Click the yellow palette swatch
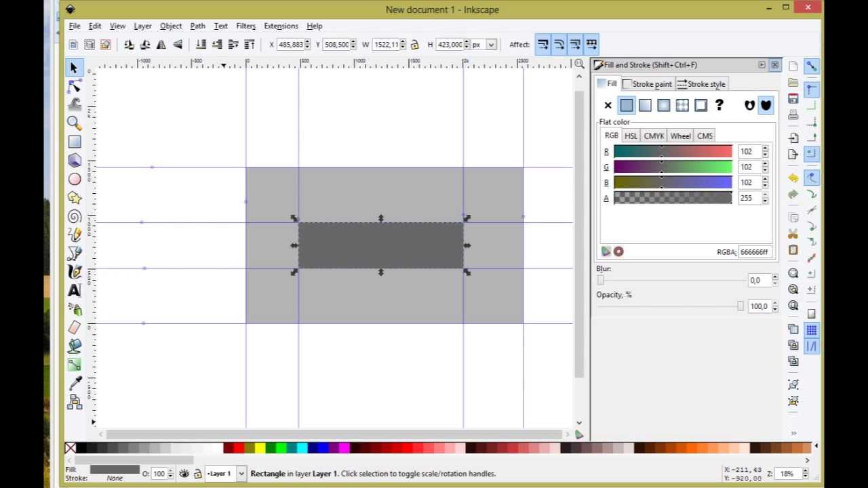 [260, 448]
